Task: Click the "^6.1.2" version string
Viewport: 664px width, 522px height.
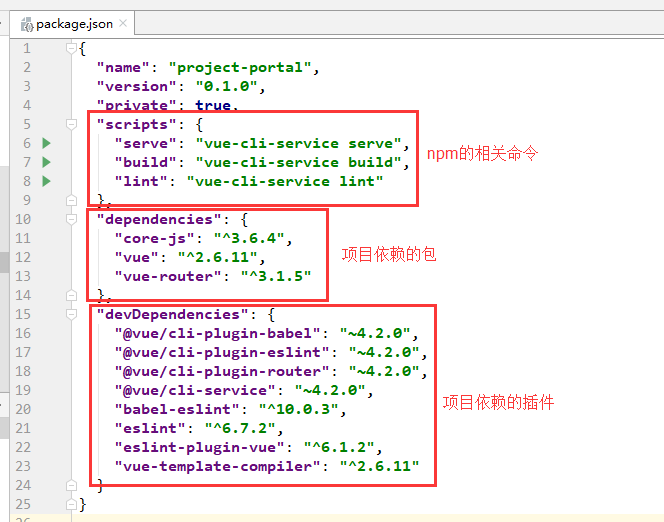Action: pyautogui.click(x=339, y=447)
